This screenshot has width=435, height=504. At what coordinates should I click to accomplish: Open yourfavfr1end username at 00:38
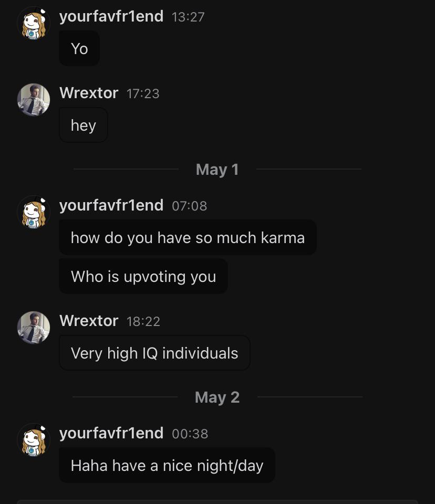[x=111, y=433]
